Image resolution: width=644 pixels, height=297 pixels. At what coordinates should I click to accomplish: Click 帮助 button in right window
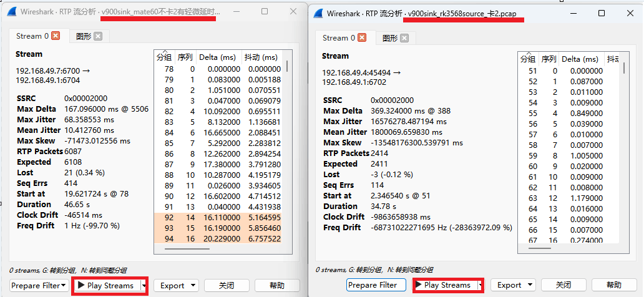[614, 285]
